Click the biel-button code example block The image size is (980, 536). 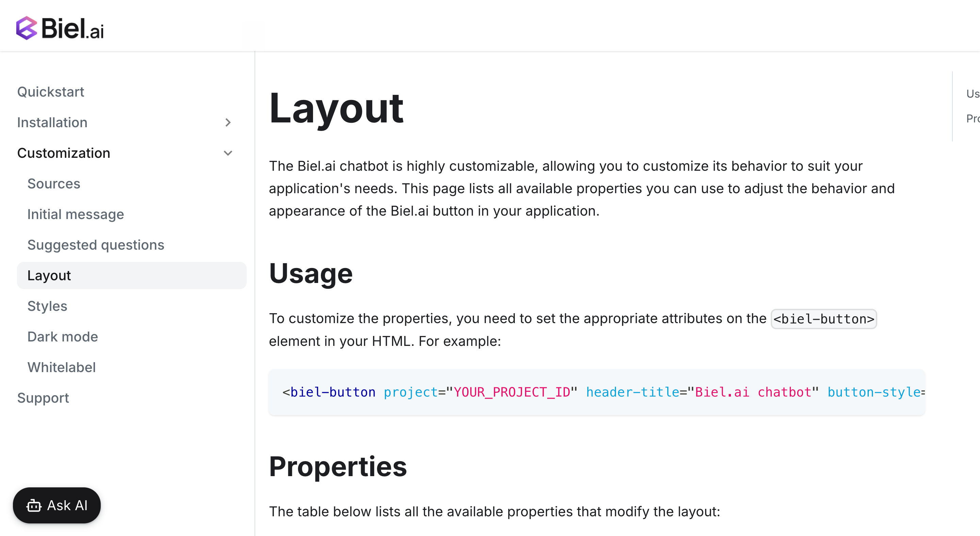click(596, 392)
